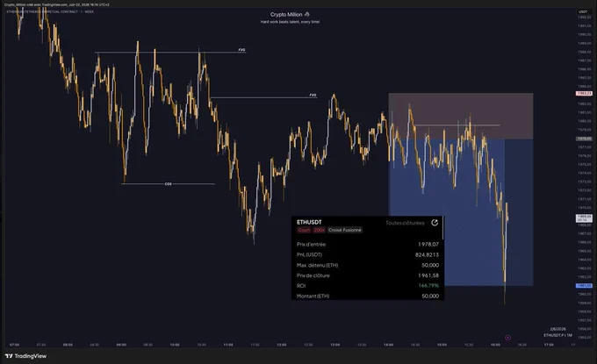Viewport: 597px width, 364px height.
Task: Open the USDT currency selector on the price scale
Action: pyautogui.click(x=583, y=11)
